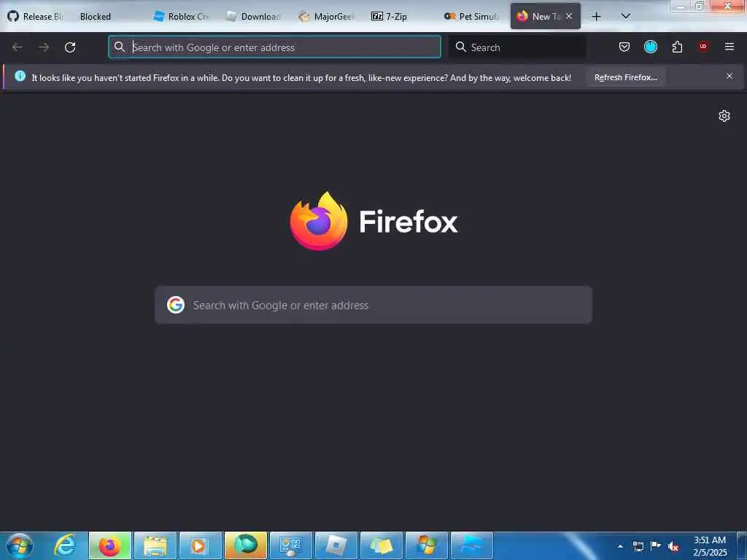Open the clock showing 3:51 AM
This screenshot has height=560, width=747.
pos(710,546)
